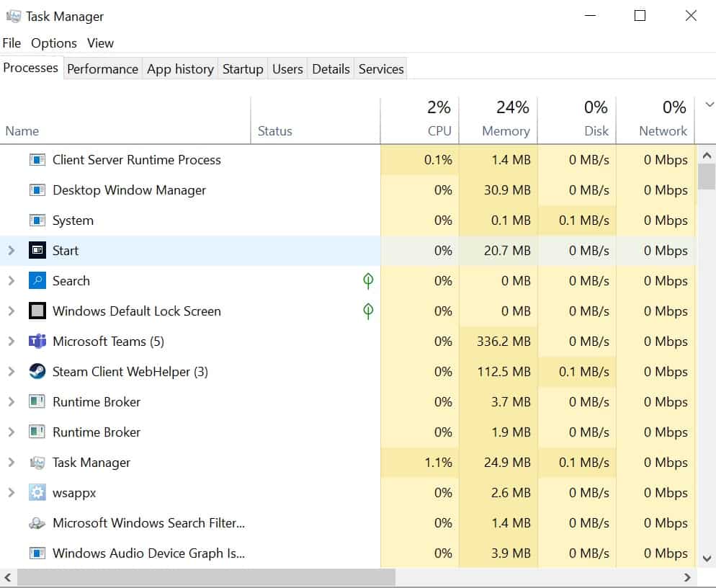Click the Microsoft Windows Search Filter icon
716x588 pixels.
coord(37,522)
